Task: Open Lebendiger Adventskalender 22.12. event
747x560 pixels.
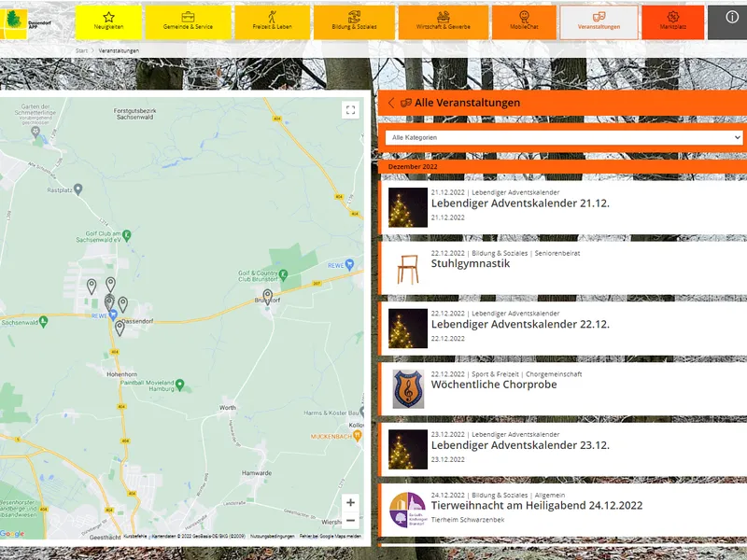Action: click(x=564, y=329)
